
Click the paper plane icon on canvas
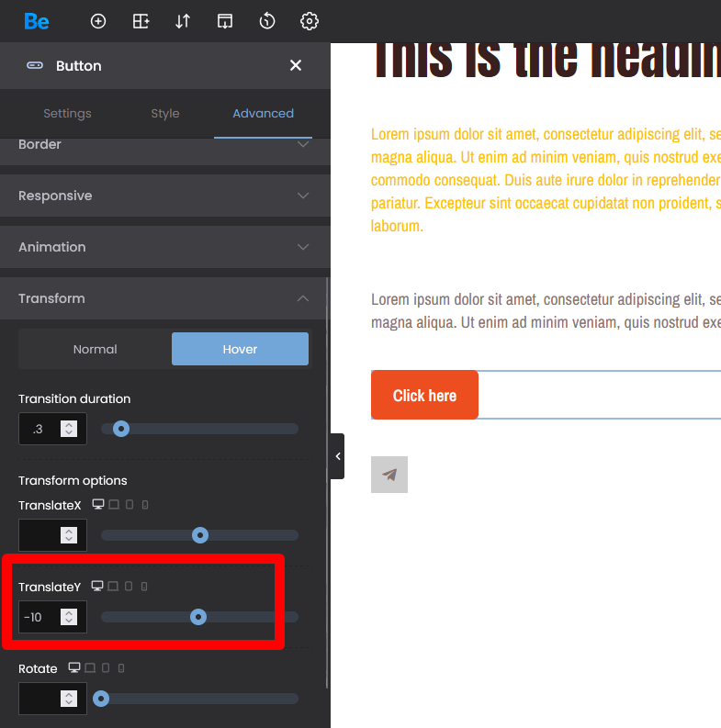click(x=389, y=475)
